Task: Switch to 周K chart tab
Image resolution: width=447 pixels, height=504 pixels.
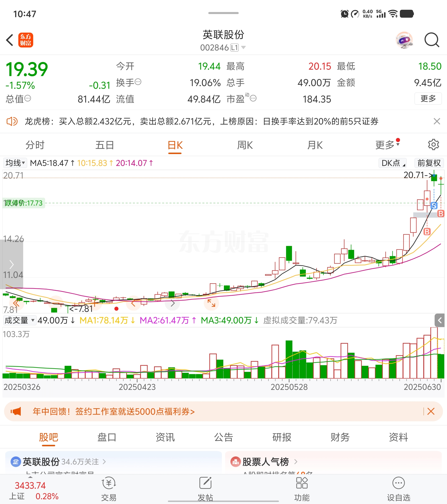Action: point(245,145)
